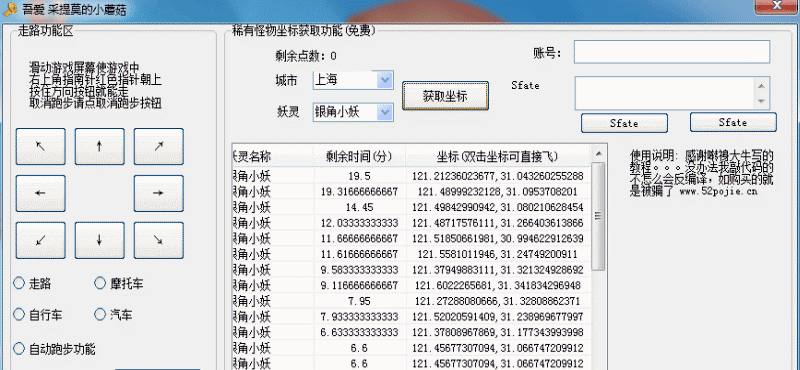Click the www.52pojie.cn text
The image size is (800, 370).
pos(719,192)
